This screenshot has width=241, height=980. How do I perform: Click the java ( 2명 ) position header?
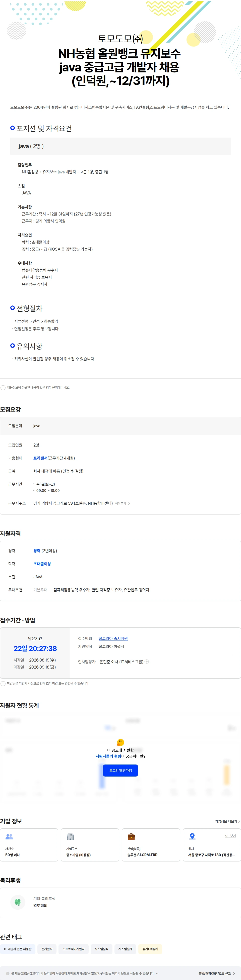coord(120,146)
